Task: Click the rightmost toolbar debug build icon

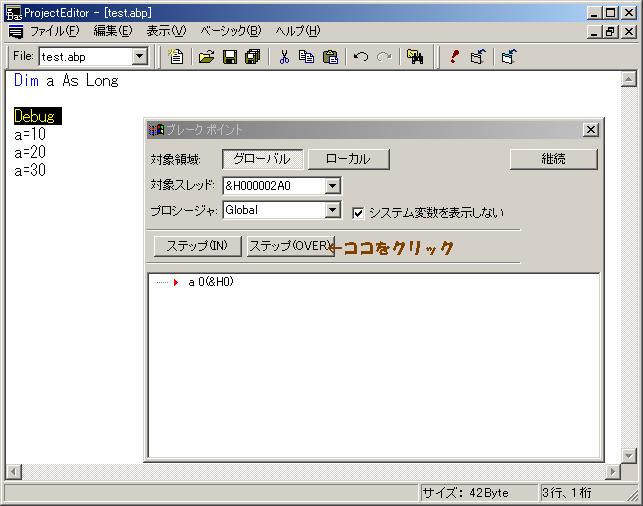Action: tap(509, 56)
